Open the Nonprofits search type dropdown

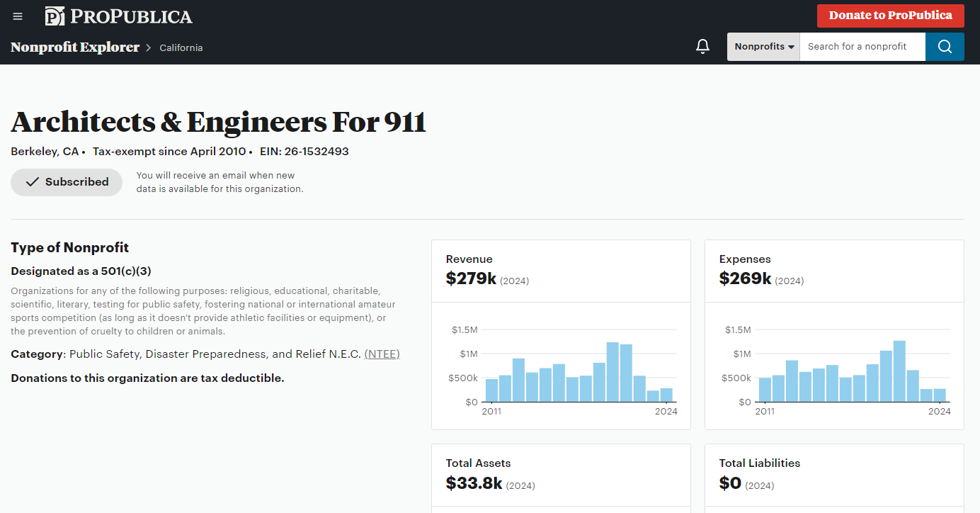pyautogui.click(x=763, y=47)
